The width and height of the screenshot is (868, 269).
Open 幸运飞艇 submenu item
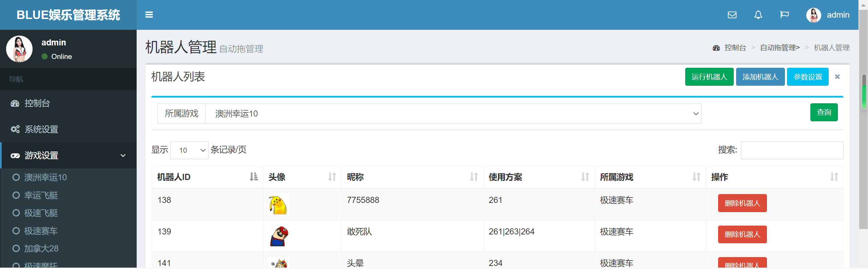point(41,195)
